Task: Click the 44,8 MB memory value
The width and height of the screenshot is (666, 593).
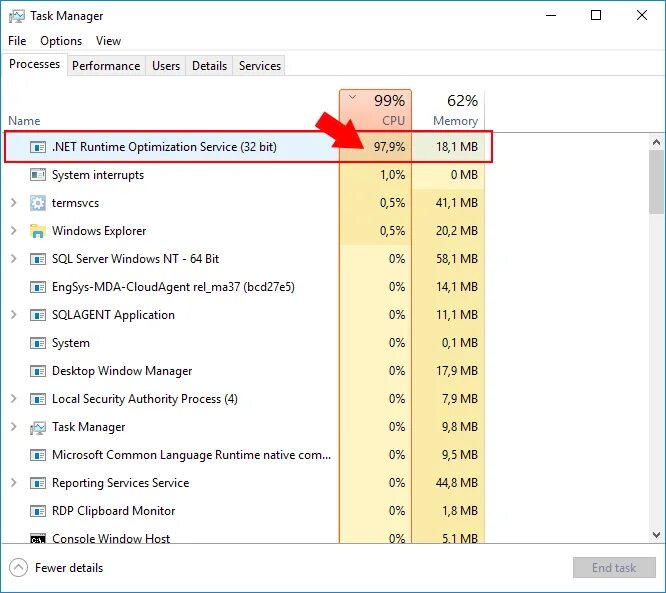Action: pyautogui.click(x=457, y=483)
